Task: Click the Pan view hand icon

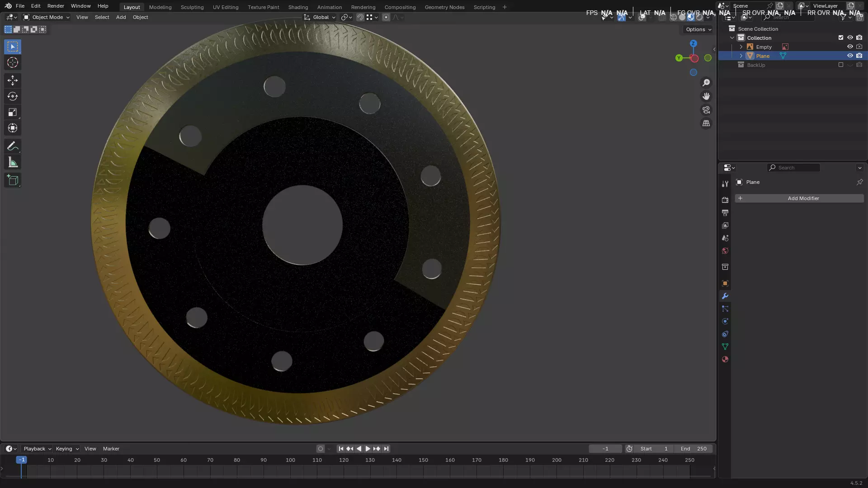Action: click(x=706, y=96)
